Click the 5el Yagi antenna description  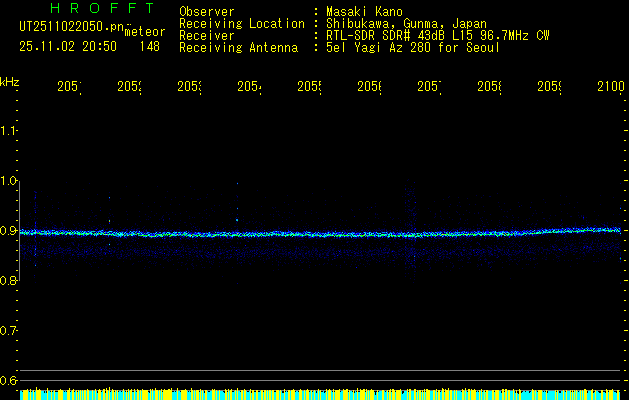(413, 47)
